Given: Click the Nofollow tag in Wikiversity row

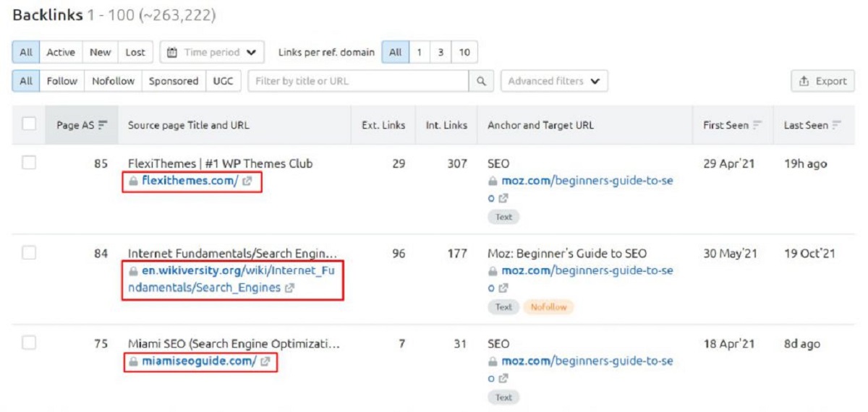Looking at the screenshot, I should click(x=548, y=307).
